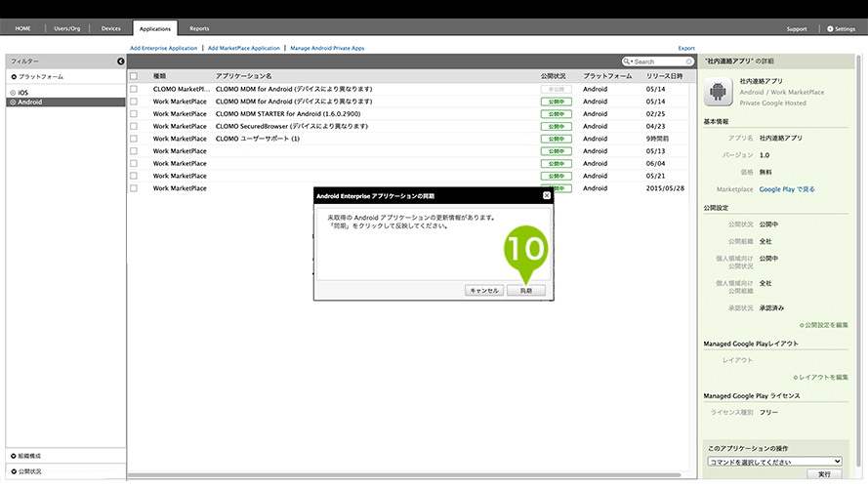Click 公開中 badge for CLOMO ユーザーサポート row
The height and width of the screenshot is (488, 868).
[x=556, y=139]
